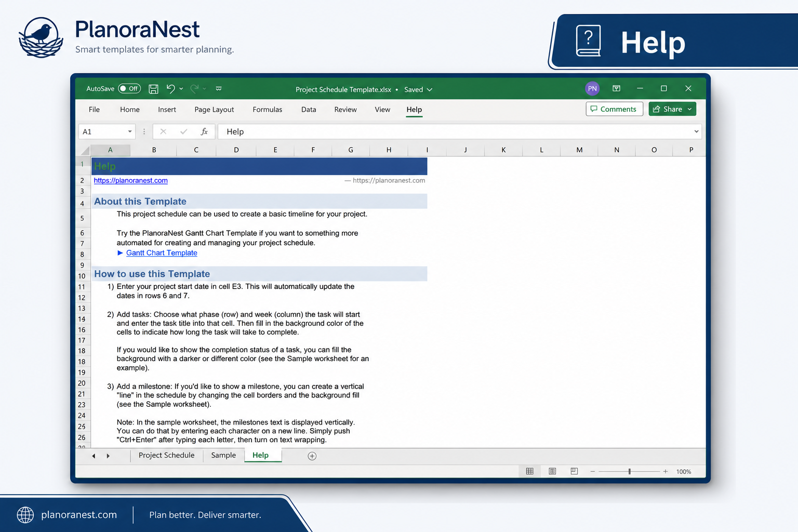Go to the Review tab
Image resolution: width=798 pixels, height=532 pixels.
click(x=345, y=110)
